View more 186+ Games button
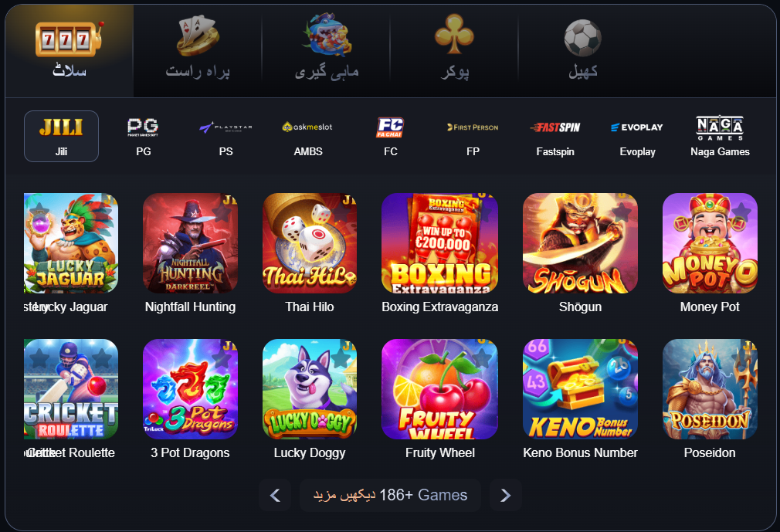Image resolution: width=780 pixels, height=532 pixels. (x=390, y=495)
